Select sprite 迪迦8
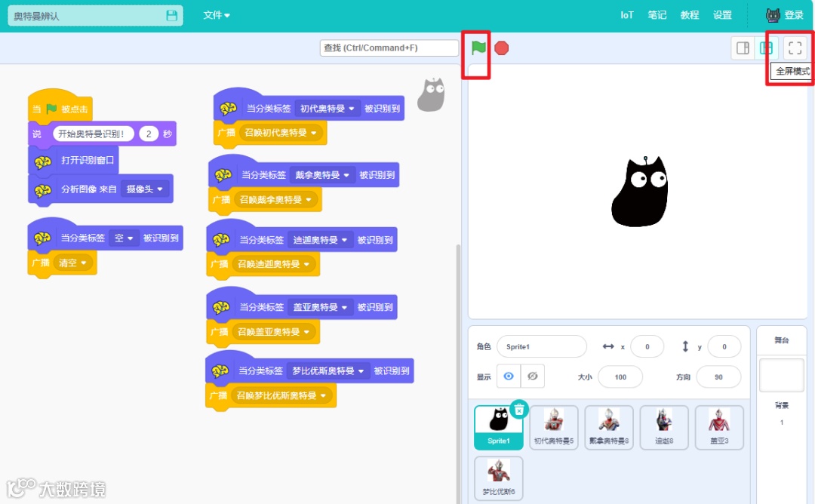This screenshot has height=504, width=815. tap(664, 428)
